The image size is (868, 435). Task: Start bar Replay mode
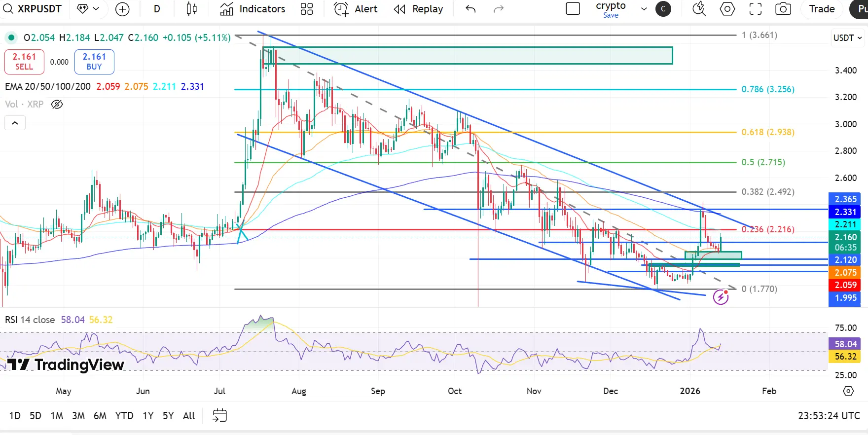pos(418,9)
